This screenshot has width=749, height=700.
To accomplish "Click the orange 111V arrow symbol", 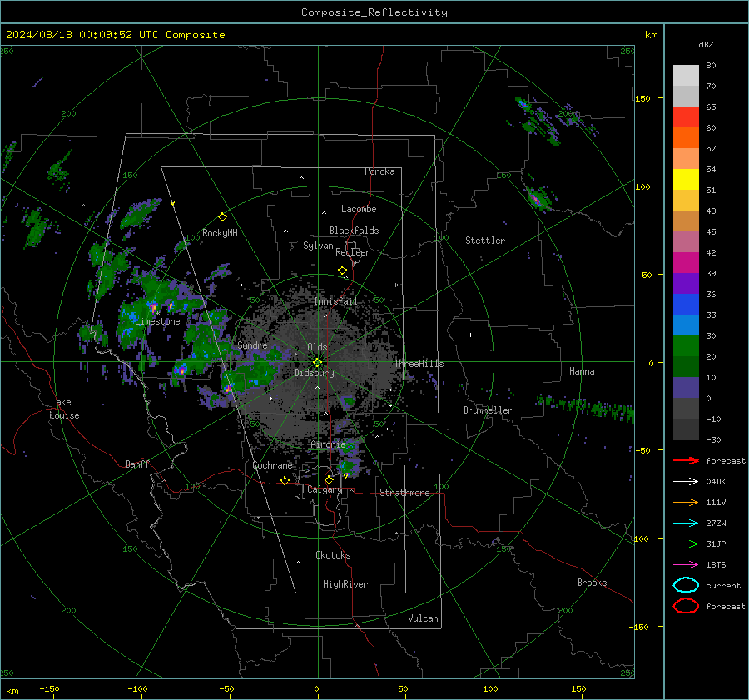I will pyautogui.click(x=686, y=502).
